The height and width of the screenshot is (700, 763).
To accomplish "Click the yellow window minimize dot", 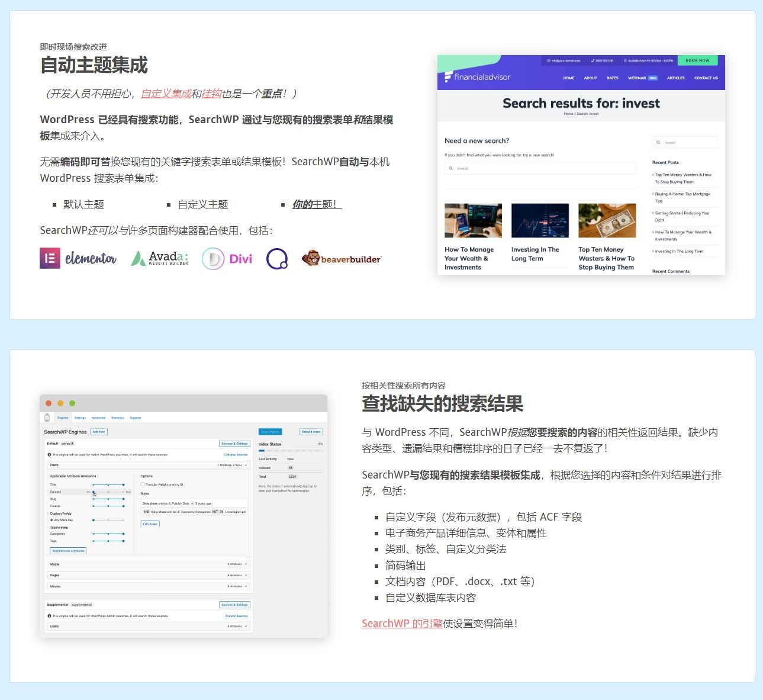I will click(60, 403).
